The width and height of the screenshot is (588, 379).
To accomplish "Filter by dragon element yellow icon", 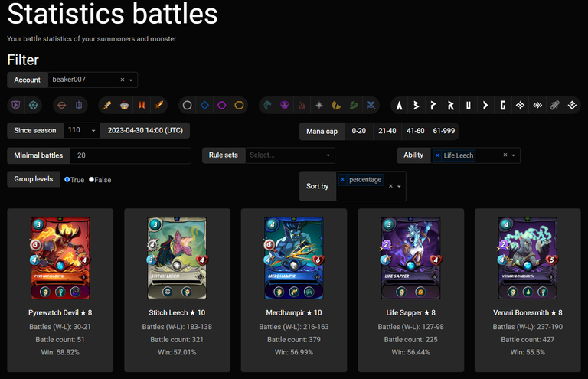I will point(336,106).
